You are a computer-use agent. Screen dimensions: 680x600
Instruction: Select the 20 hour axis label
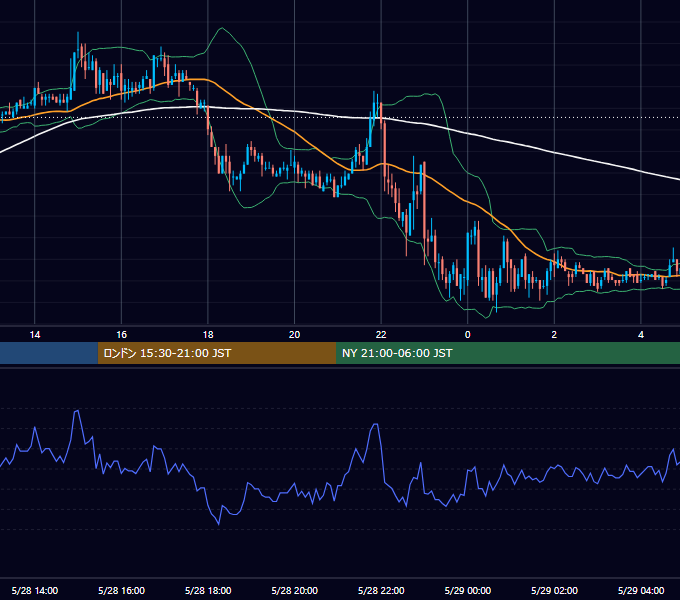(294, 335)
